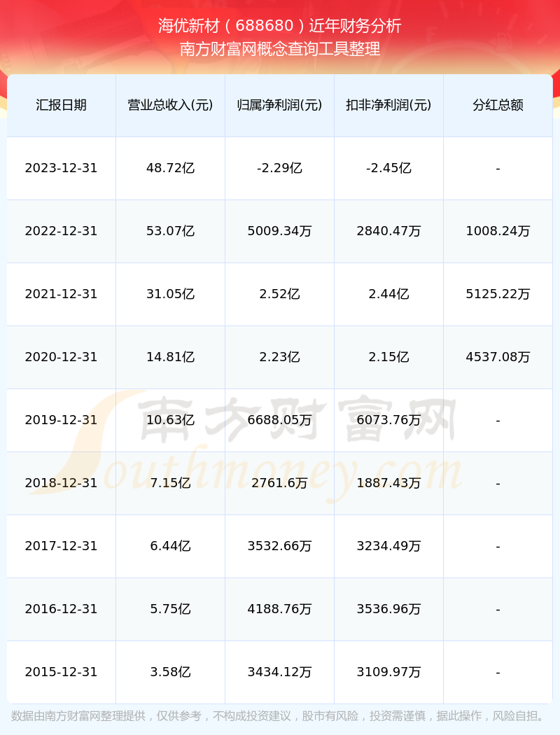Click the 营业总收入(元) column header
Screen dimensions: 560x735
point(171,105)
